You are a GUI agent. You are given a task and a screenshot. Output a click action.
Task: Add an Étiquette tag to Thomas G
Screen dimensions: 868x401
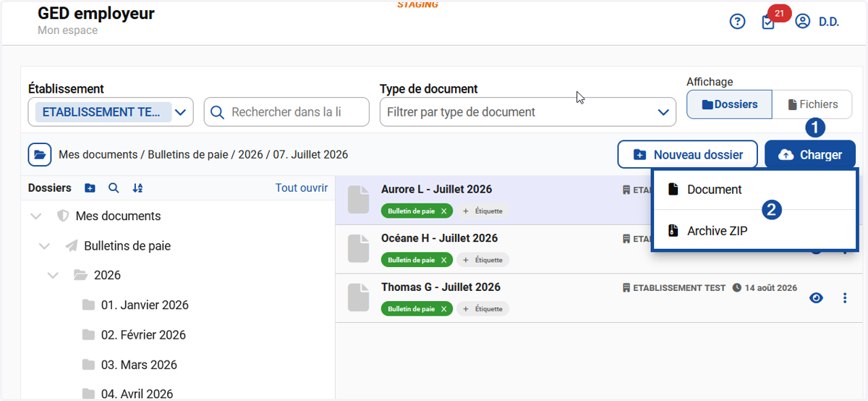[482, 309]
